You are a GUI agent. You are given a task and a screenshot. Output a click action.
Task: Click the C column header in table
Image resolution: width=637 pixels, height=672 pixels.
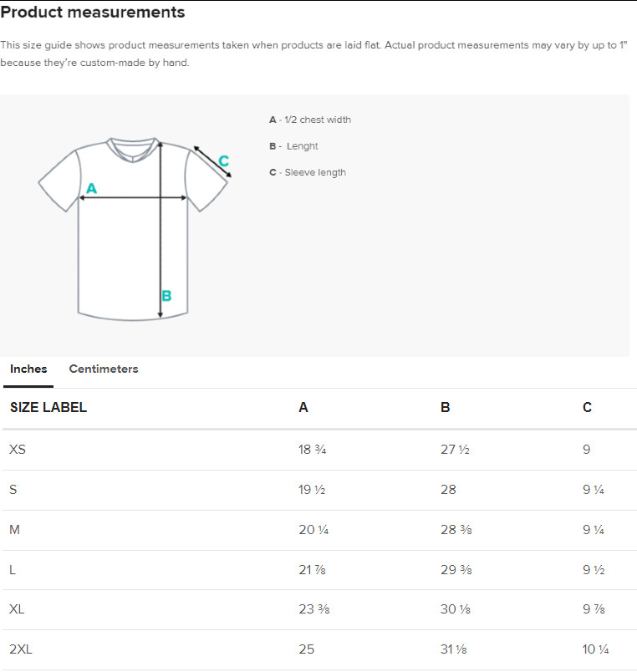click(x=587, y=408)
